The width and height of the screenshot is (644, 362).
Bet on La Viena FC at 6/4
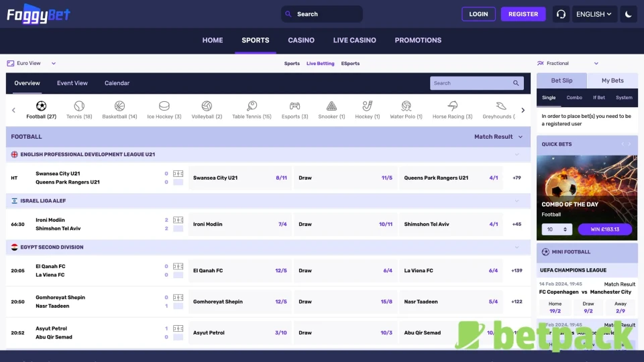[x=451, y=270]
